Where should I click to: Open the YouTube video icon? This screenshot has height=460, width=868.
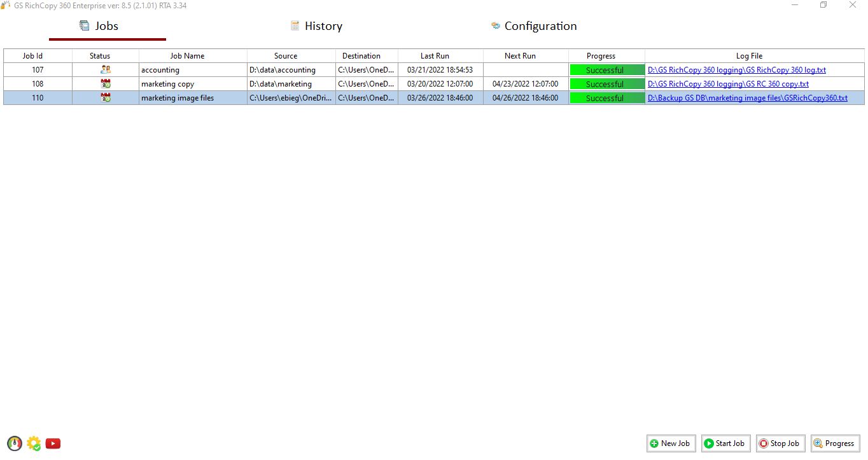pyautogui.click(x=53, y=443)
